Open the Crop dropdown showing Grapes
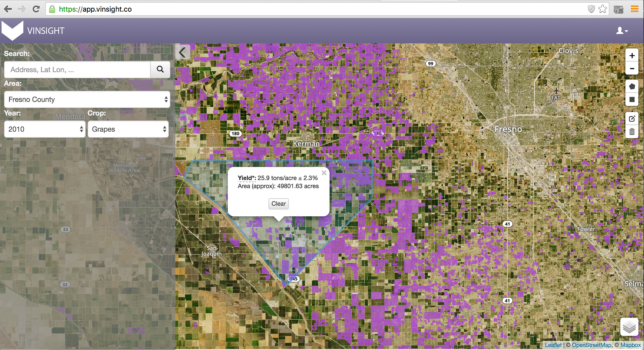This screenshot has width=644, height=350. point(128,129)
